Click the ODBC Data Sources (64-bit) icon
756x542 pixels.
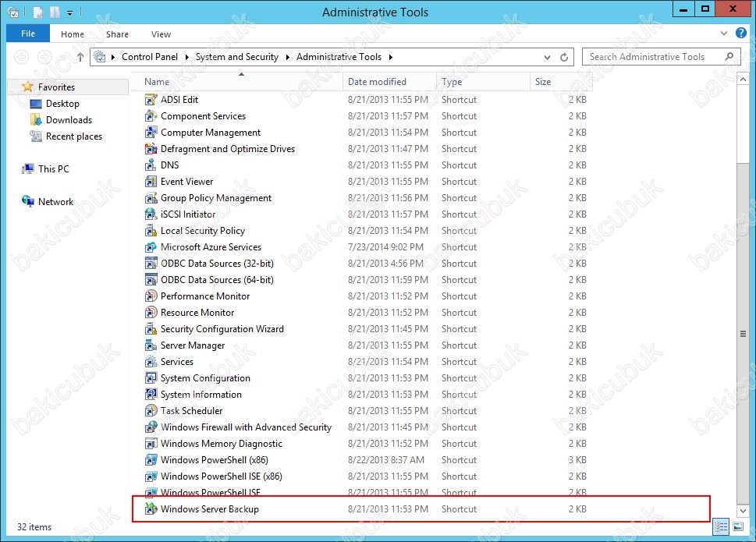click(x=151, y=280)
